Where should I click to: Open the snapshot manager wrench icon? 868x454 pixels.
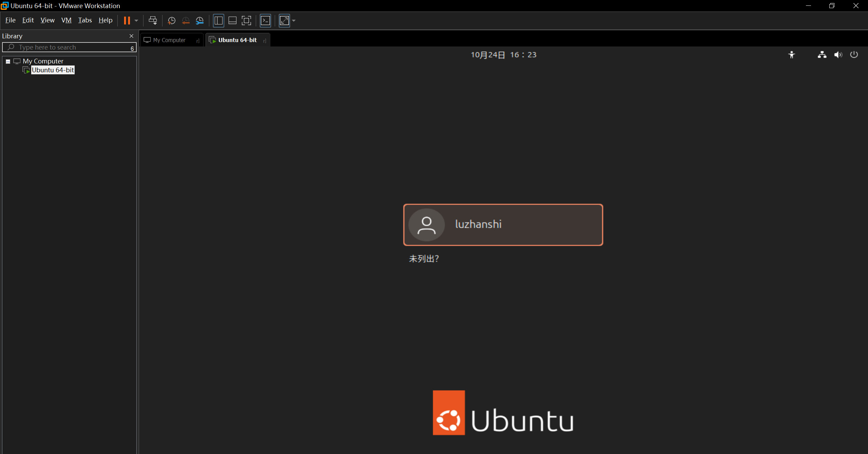(x=200, y=21)
